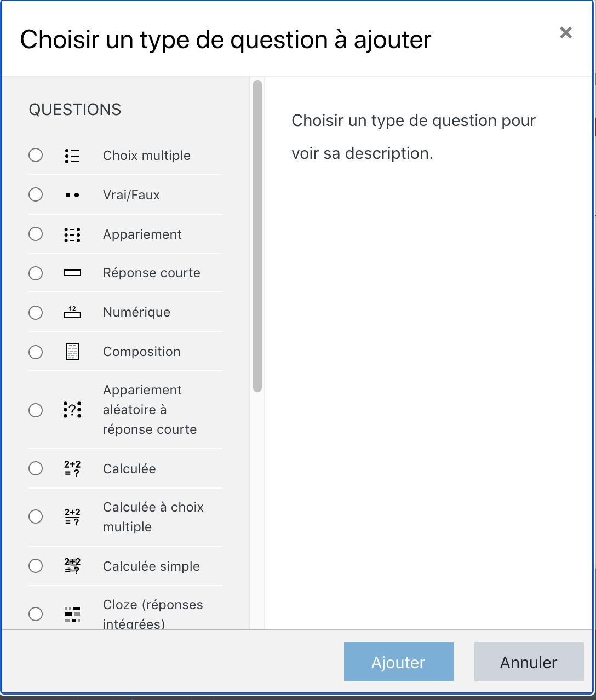Viewport: 596px width, 700px height.
Task: Select the Numérique radio button
Action: coord(36,313)
